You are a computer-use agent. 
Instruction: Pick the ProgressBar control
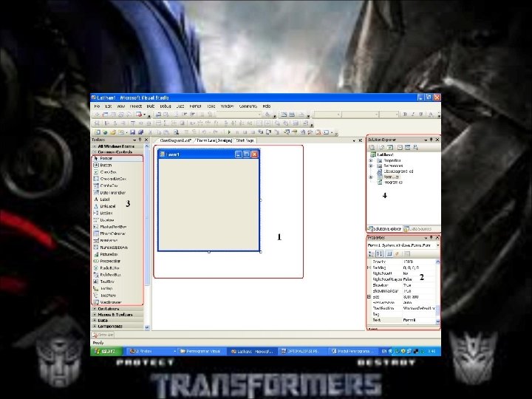117,261
